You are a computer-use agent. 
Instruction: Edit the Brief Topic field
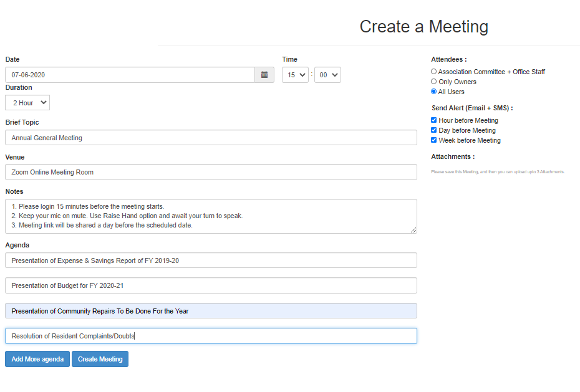point(211,138)
